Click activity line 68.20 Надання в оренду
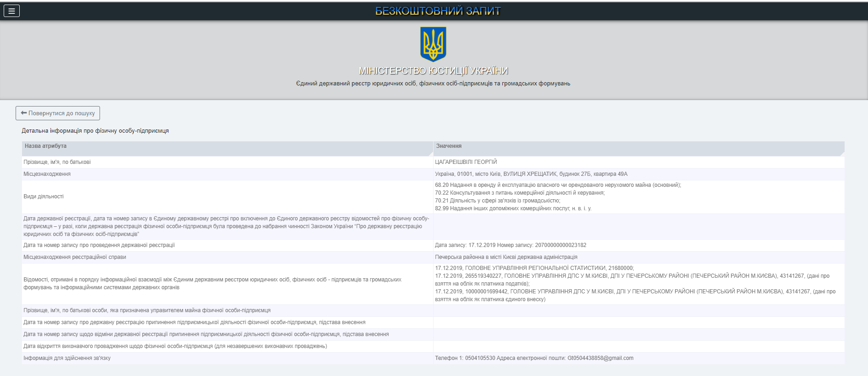This screenshot has width=868, height=376. (x=557, y=185)
